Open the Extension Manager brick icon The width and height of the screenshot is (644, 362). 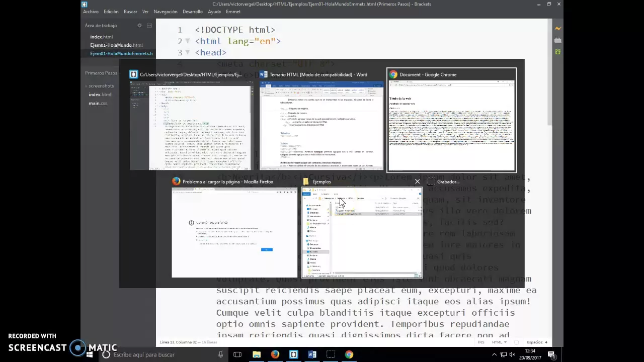557,40
